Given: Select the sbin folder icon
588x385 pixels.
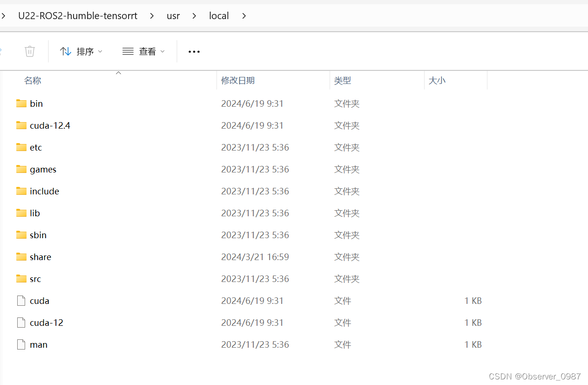Looking at the screenshot, I should (x=21, y=235).
